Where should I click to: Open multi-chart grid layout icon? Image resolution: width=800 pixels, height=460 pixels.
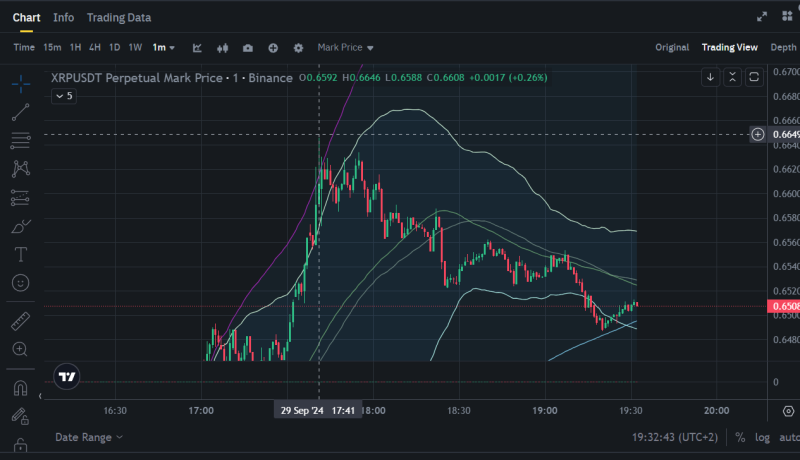point(787,16)
